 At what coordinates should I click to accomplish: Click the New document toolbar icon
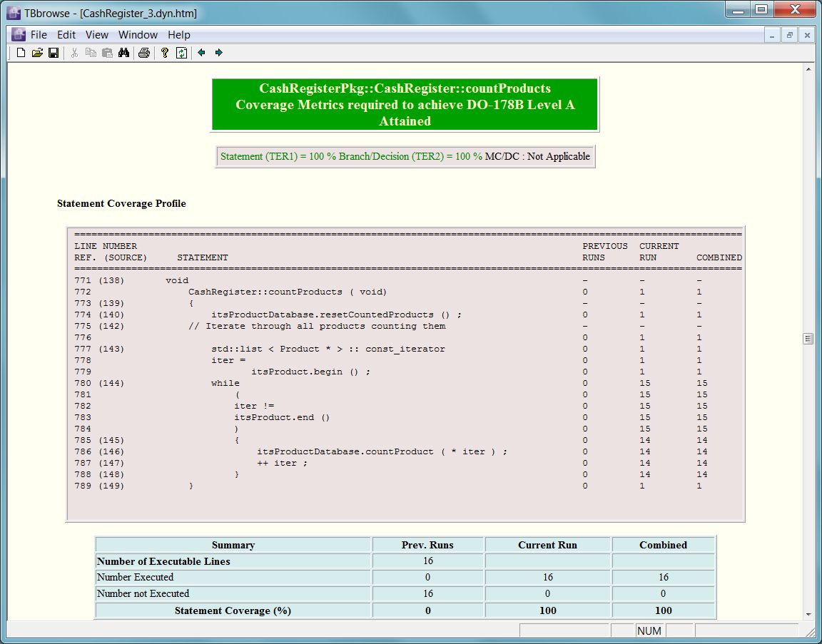coord(21,53)
